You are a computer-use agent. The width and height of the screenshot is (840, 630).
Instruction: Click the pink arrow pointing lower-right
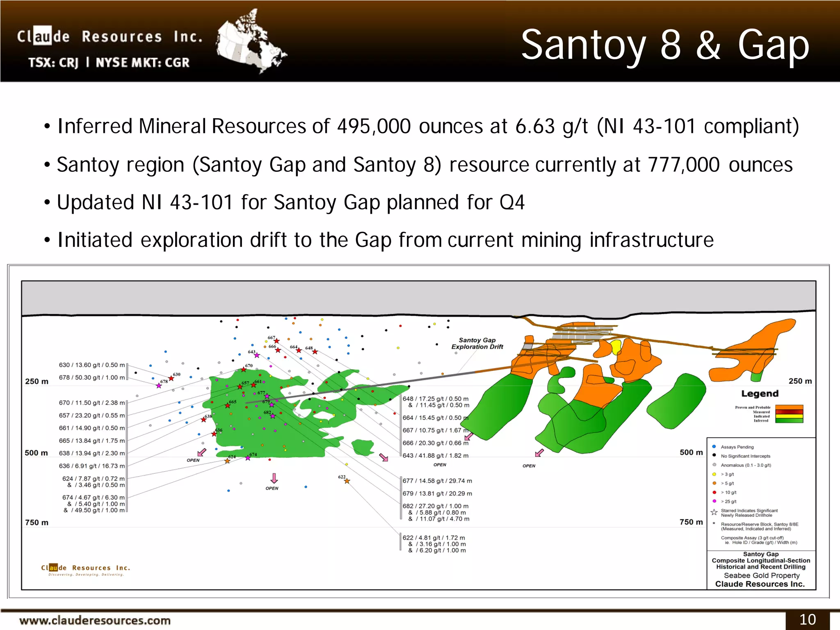click(384, 458)
